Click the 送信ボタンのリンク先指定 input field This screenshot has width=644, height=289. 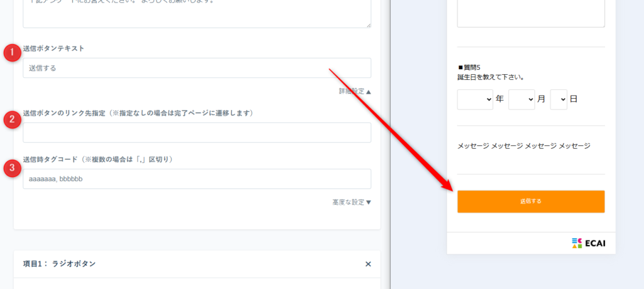197,133
